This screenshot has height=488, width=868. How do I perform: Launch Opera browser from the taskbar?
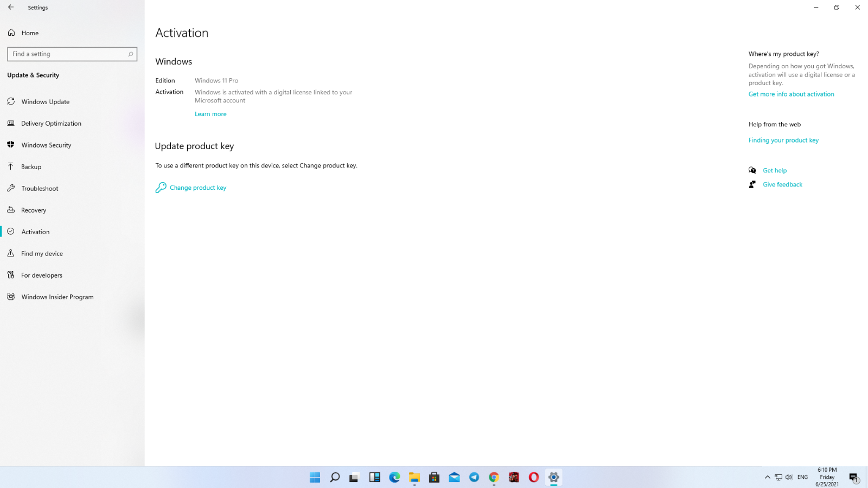(534, 477)
